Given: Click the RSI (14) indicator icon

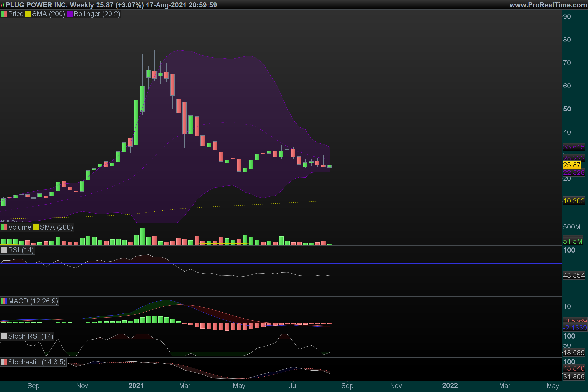Looking at the screenshot, I should pos(4,250).
